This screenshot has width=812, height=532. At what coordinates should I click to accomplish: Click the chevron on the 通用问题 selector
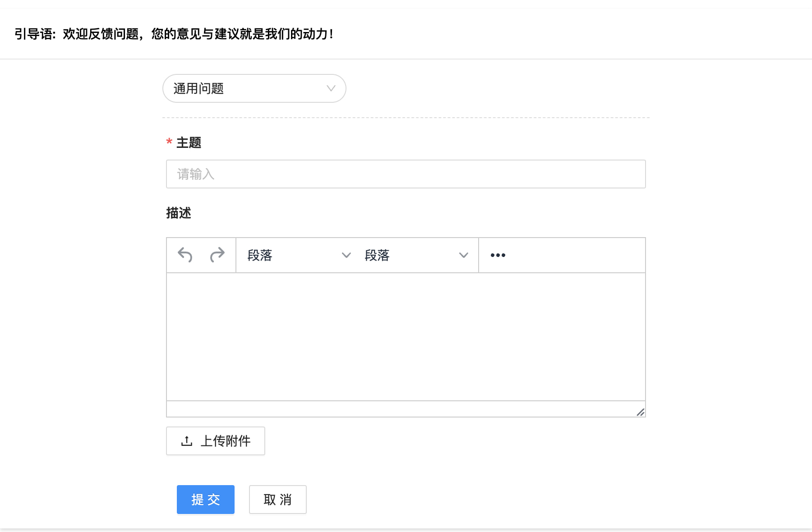[332, 88]
